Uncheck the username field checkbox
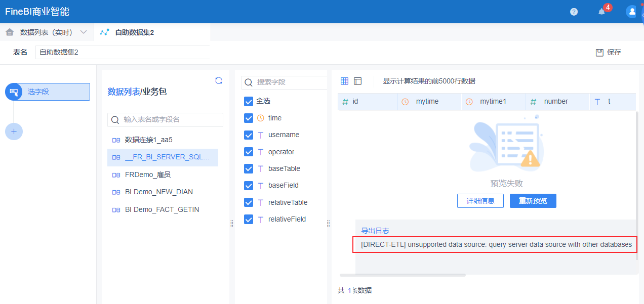Image resolution: width=644 pixels, height=304 pixels. pos(249,135)
